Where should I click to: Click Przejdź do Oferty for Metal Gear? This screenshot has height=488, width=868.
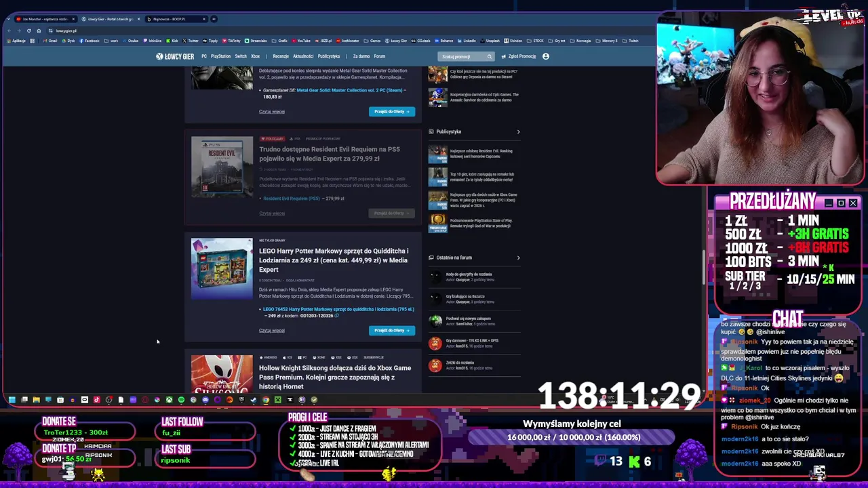click(392, 111)
